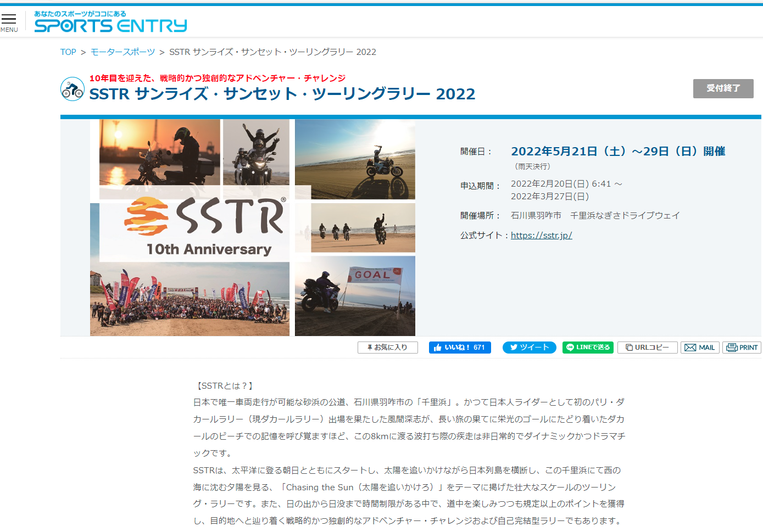Click the photo of rider raising arm on beach
This screenshot has height=532, width=763.
[355, 159]
